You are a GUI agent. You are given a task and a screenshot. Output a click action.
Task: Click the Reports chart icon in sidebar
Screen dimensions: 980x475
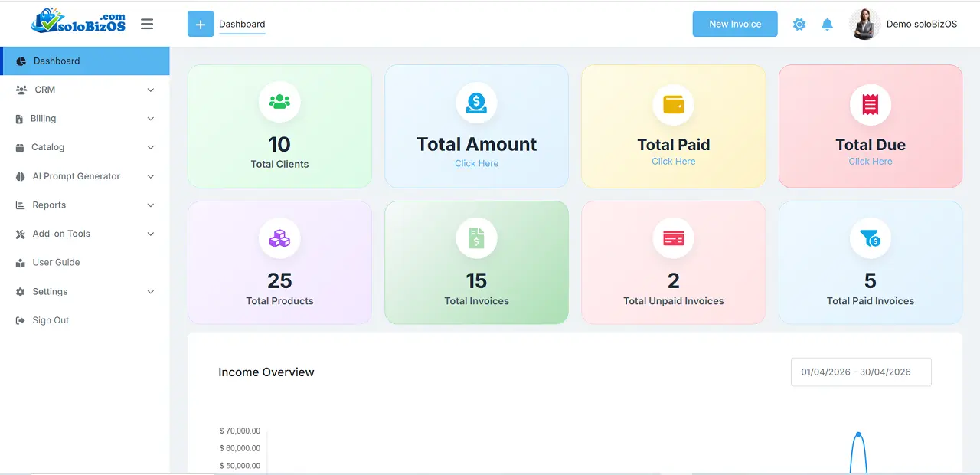point(21,205)
